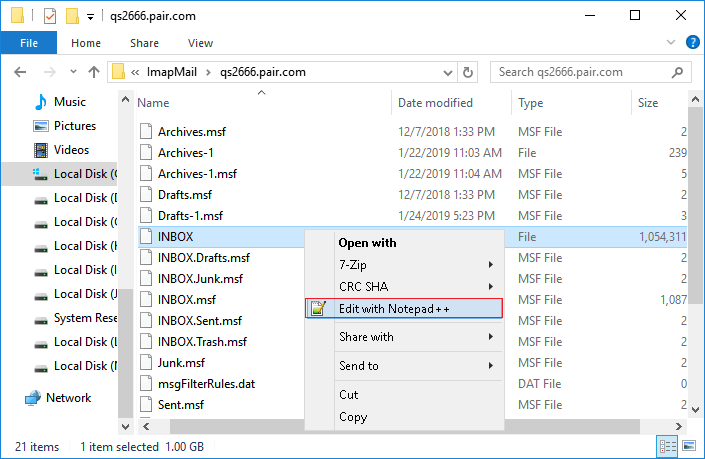Screen dimensions: 705x459
Task: Select the Music folder in navigation pane
Action: tap(69, 102)
